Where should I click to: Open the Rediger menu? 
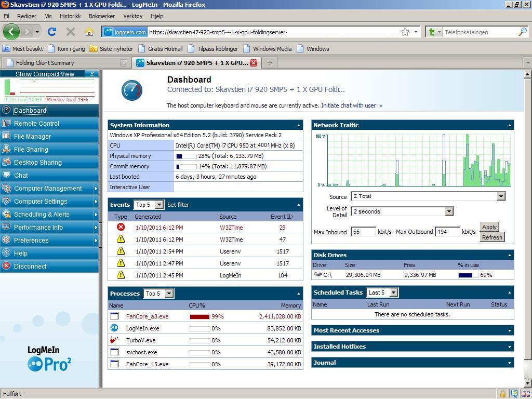[27, 16]
